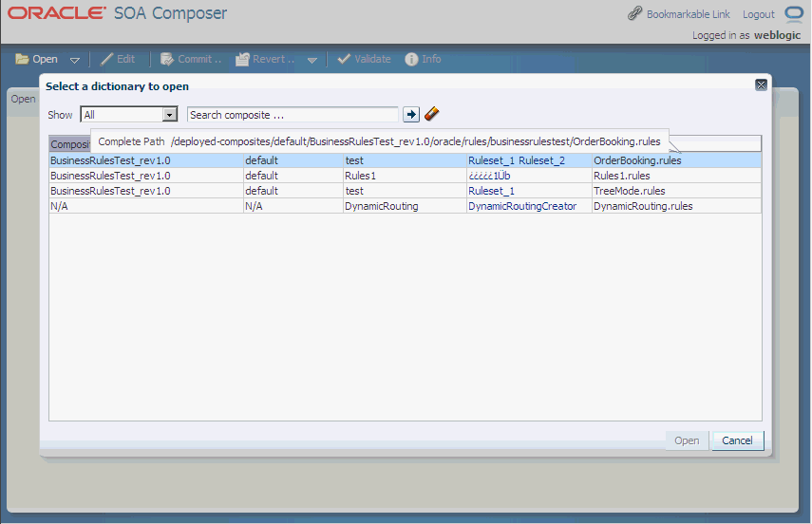Click the search arrow icon
The height and width of the screenshot is (524, 812).
click(411, 115)
